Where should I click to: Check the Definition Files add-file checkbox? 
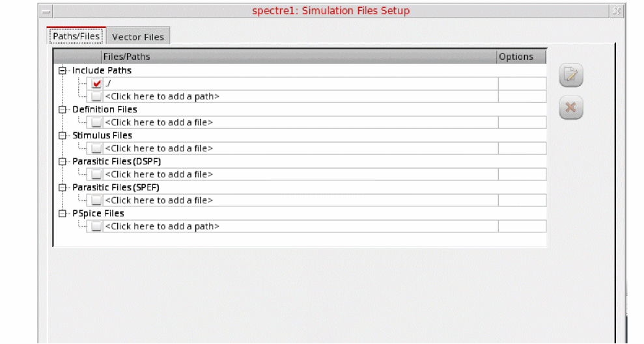point(96,122)
